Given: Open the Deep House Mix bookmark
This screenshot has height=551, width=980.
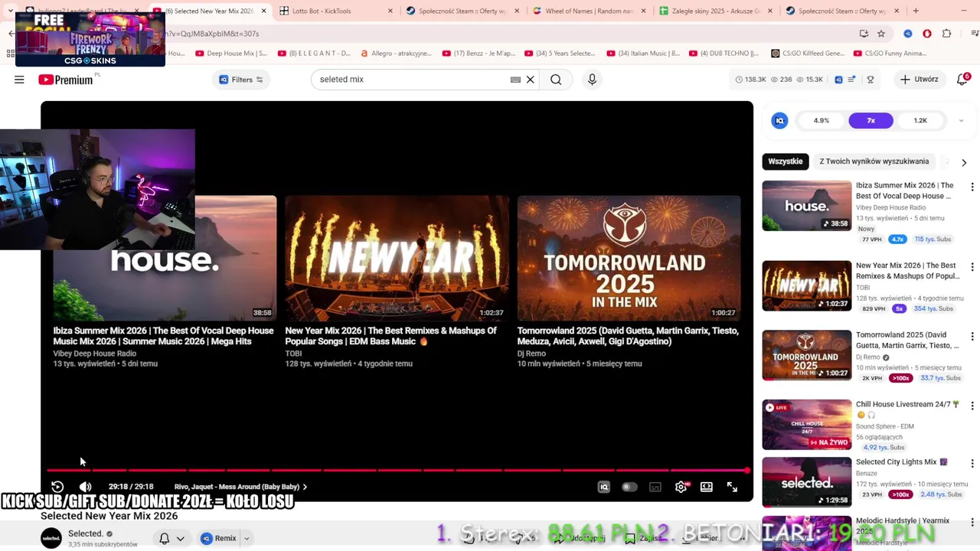Looking at the screenshot, I should tap(231, 54).
